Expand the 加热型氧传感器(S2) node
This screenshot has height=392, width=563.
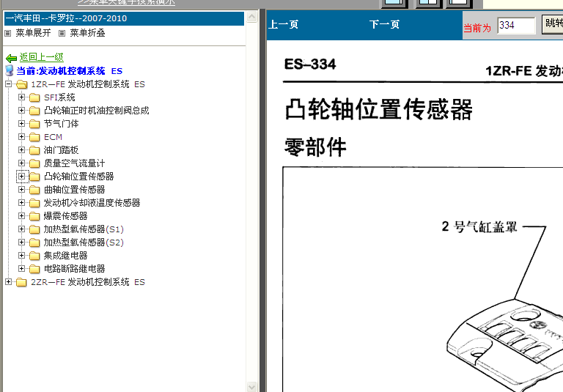click(21, 243)
